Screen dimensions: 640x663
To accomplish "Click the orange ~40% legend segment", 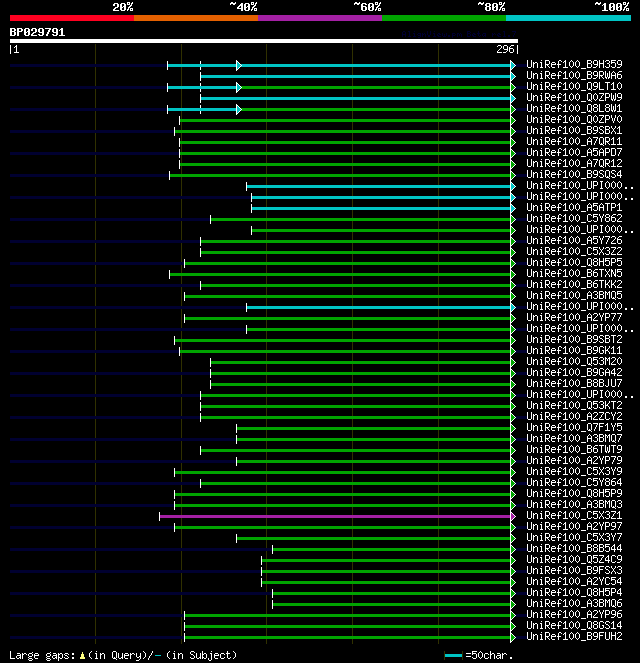I will pyautogui.click(x=196, y=18).
